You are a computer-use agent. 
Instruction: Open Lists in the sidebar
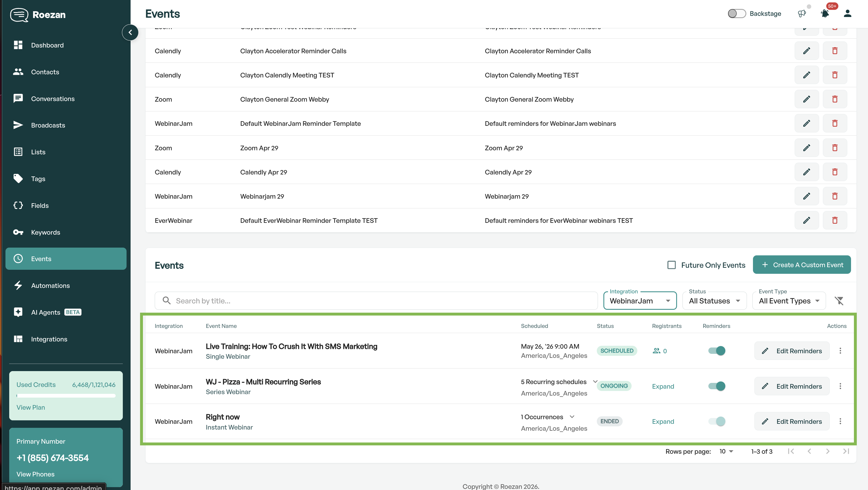point(66,152)
